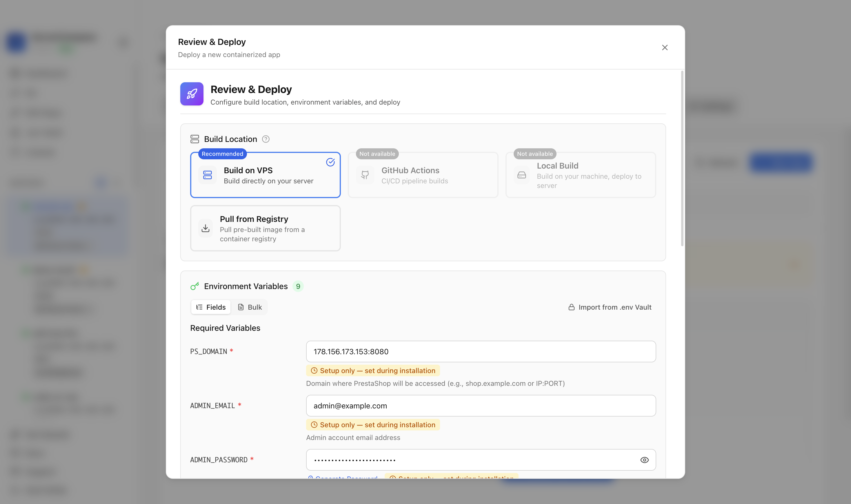This screenshot has height=504, width=851.
Task: Click the lock icon beside Import from .env Vault
Action: click(x=572, y=307)
